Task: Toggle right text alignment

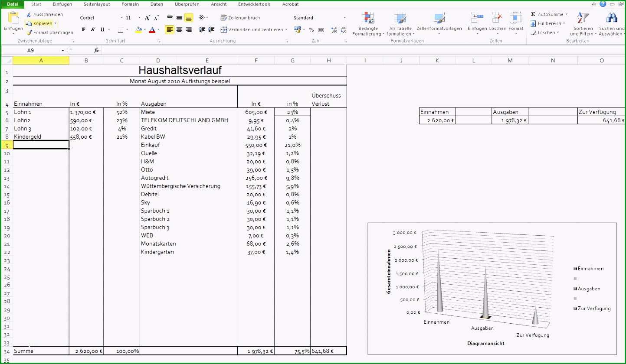Action: tap(189, 29)
